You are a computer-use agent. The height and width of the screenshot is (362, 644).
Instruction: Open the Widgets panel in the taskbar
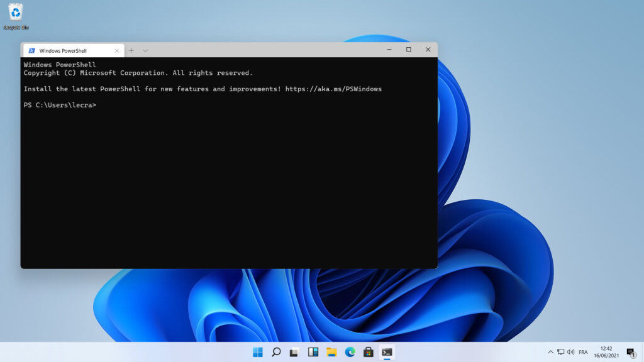(313, 352)
